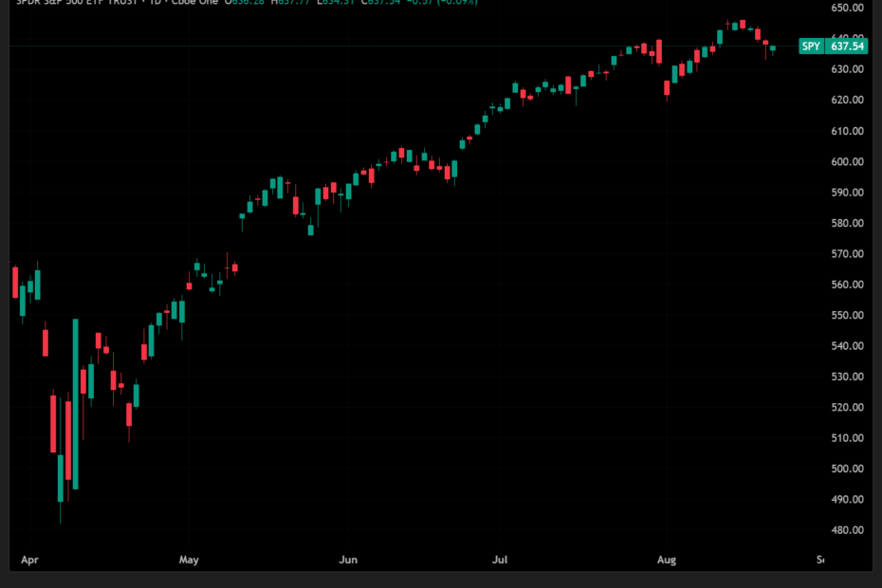
Task: Select the Aug label on the time axis
Action: [x=667, y=560]
